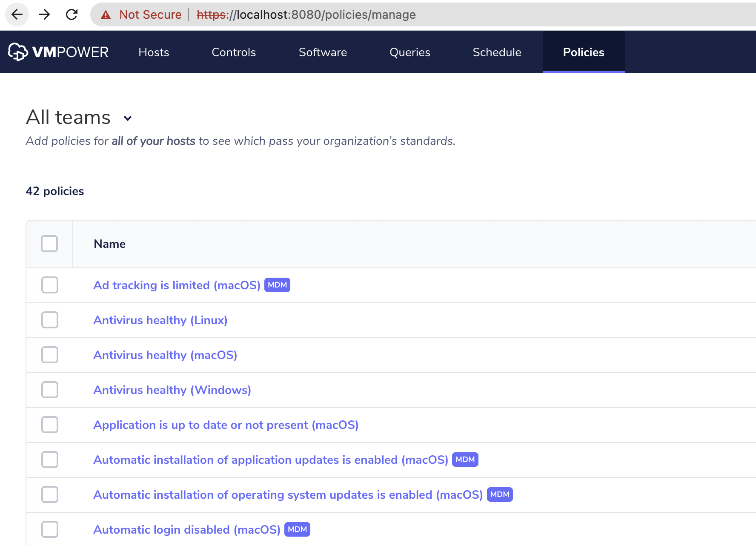Tick checkbox for operating system updates policy

(x=50, y=494)
